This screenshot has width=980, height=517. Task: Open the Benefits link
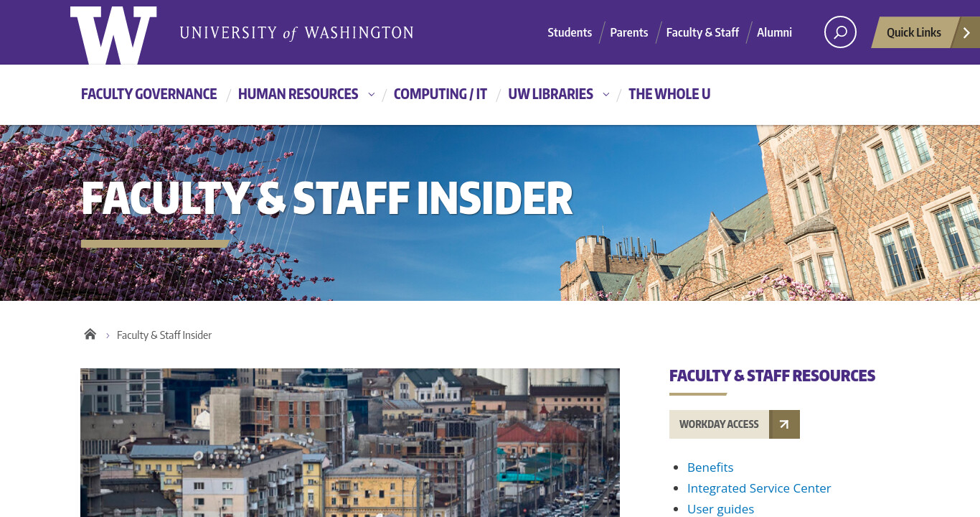click(x=710, y=467)
